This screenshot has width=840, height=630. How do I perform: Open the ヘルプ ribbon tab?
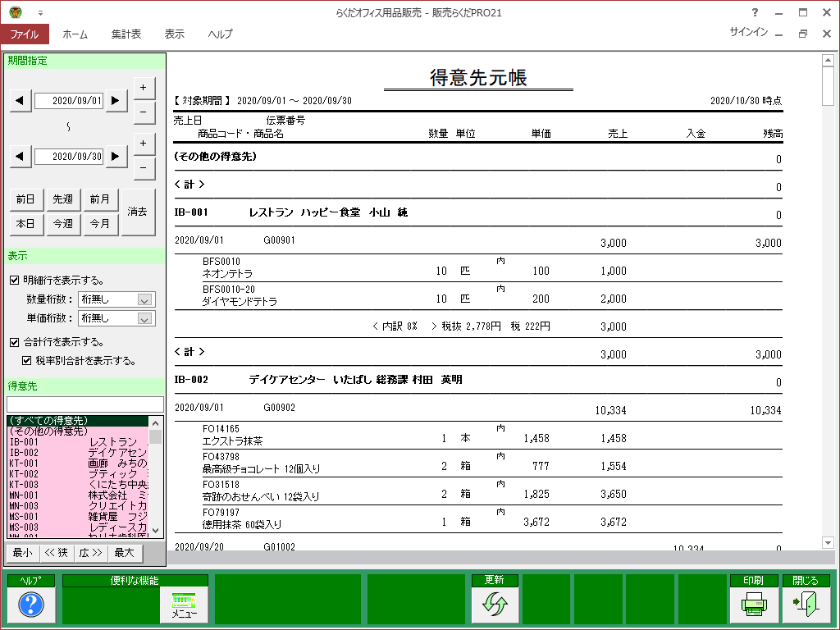[x=220, y=34]
